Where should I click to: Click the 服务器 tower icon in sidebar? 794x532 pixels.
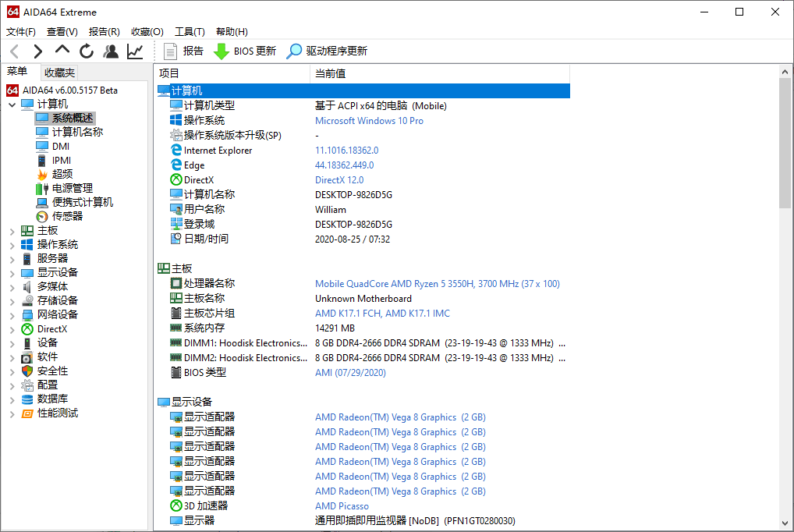click(27, 259)
